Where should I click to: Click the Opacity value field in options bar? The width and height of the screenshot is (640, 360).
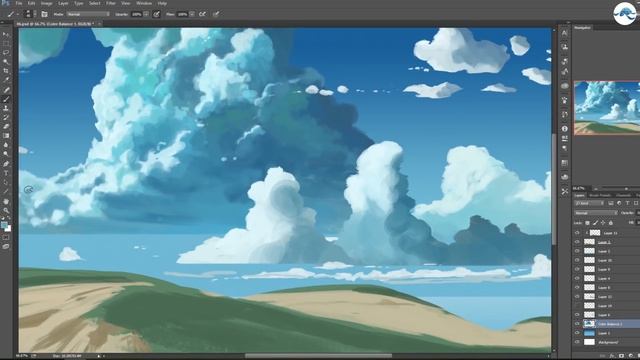click(136, 14)
